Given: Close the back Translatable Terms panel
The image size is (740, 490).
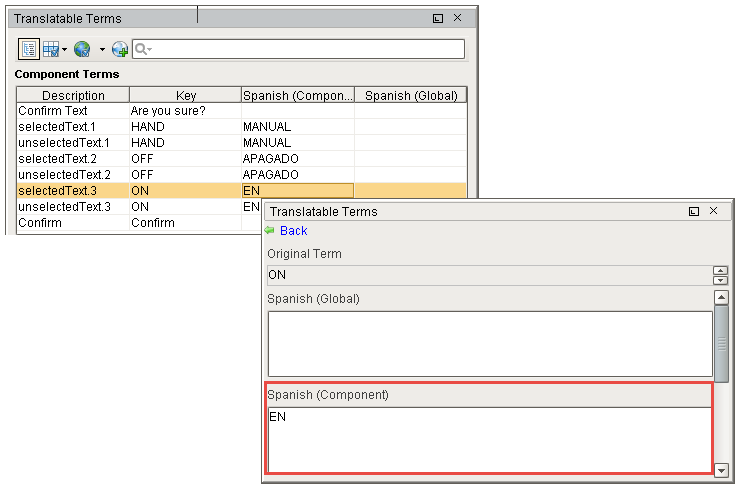Looking at the screenshot, I should [x=457, y=18].
